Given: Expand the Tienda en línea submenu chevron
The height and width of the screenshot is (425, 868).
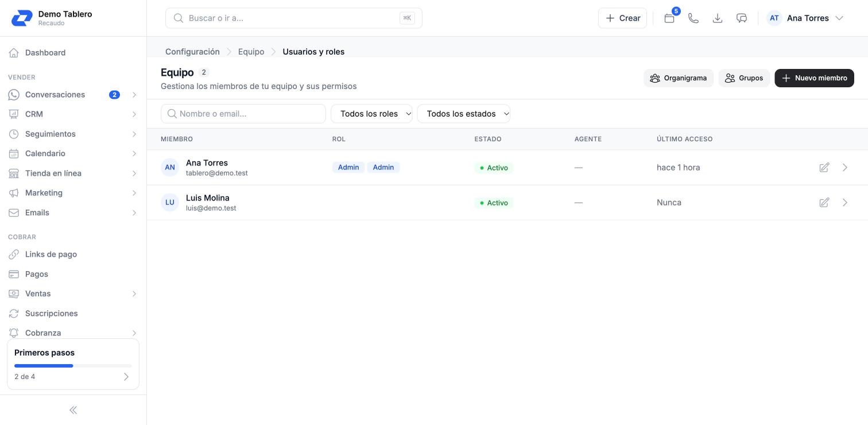Looking at the screenshot, I should coord(134,173).
